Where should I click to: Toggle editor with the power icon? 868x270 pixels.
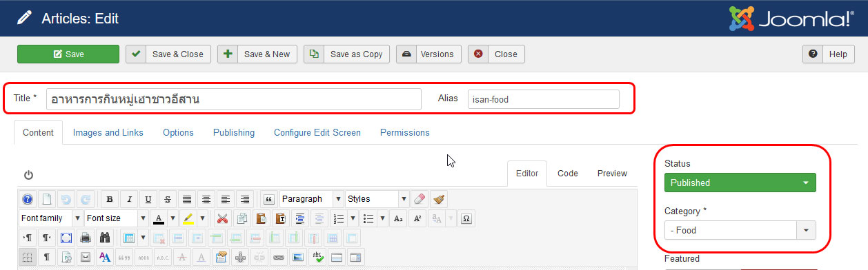pyautogui.click(x=28, y=175)
